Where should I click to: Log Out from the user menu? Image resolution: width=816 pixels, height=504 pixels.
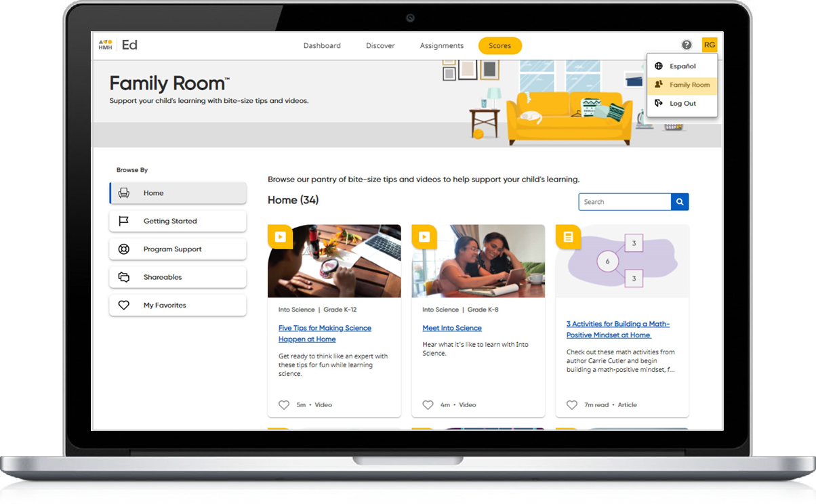682,104
